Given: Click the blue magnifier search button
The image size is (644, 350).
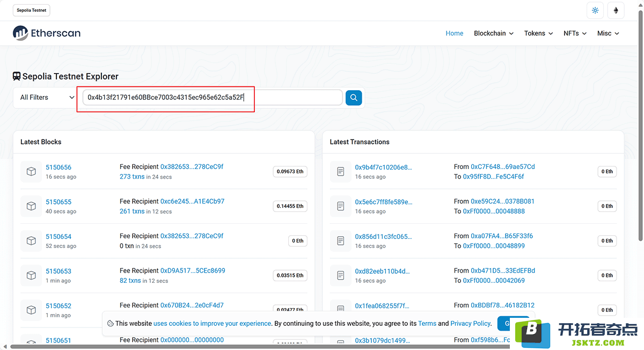Looking at the screenshot, I should pos(354,98).
